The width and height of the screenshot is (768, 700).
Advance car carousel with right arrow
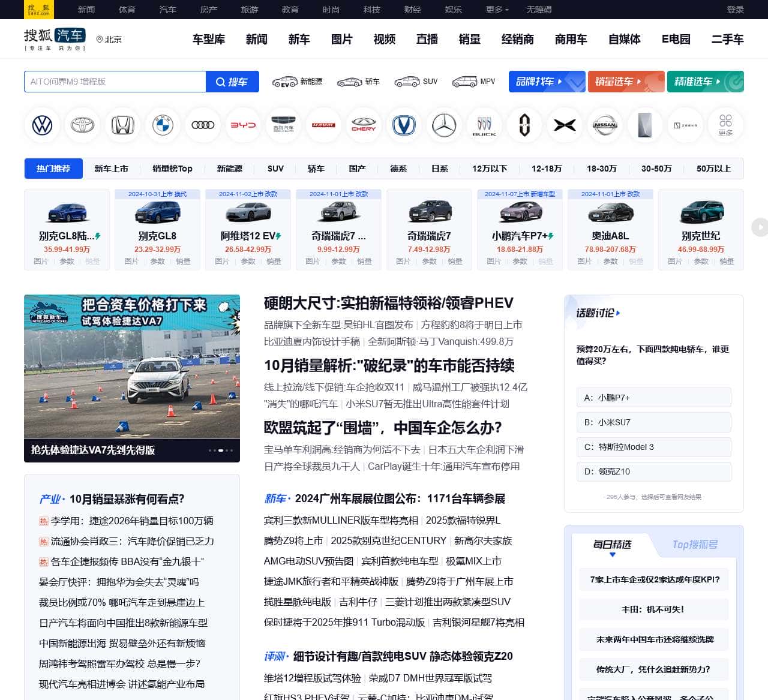[x=760, y=227]
